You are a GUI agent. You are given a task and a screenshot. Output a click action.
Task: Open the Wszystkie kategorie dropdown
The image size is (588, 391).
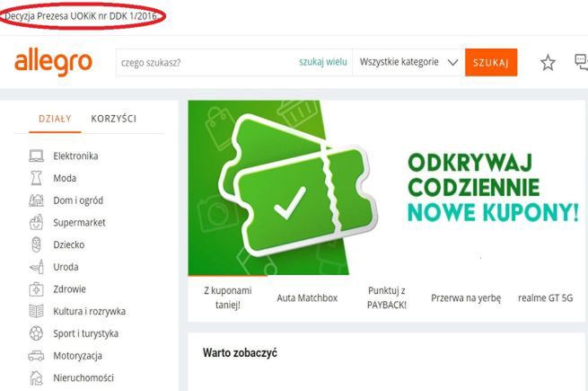(x=408, y=62)
